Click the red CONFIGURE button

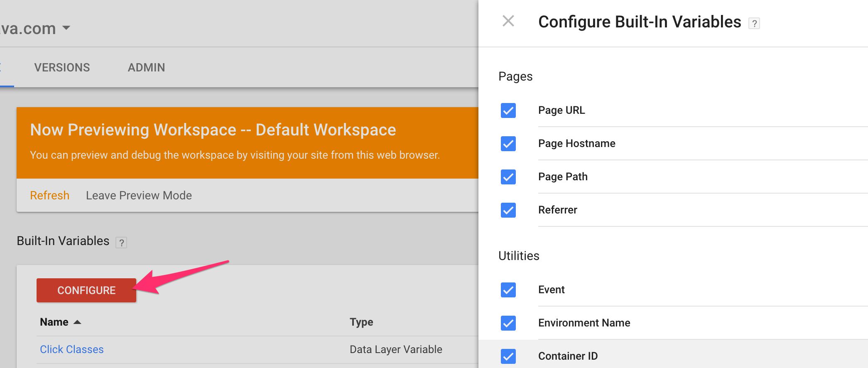click(86, 290)
